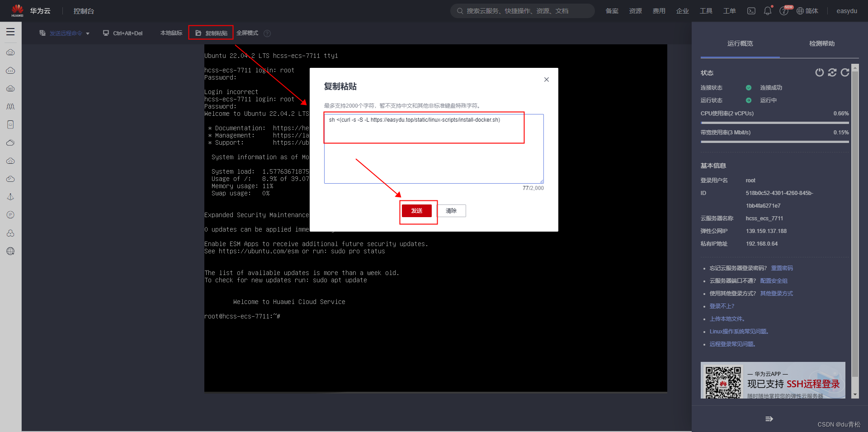Open 工单 in the top navigation
The image size is (868, 432).
(730, 11)
